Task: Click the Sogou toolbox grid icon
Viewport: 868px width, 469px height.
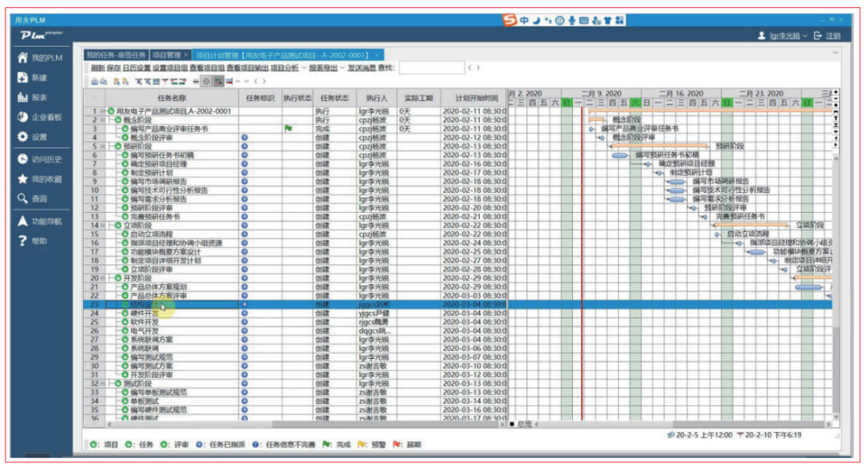Action: tap(620, 20)
